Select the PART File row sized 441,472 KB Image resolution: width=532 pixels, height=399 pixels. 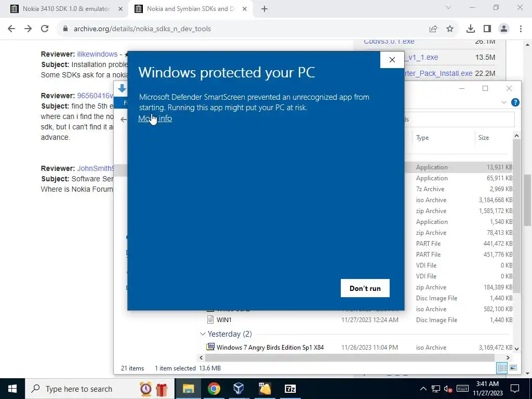click(459, 243)
